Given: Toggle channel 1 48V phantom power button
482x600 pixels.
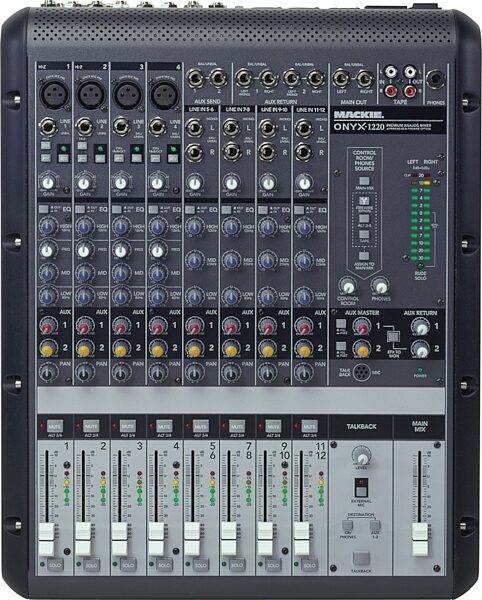Looking at the screenshot, I should pyautogui.click(x=64, y=158).
